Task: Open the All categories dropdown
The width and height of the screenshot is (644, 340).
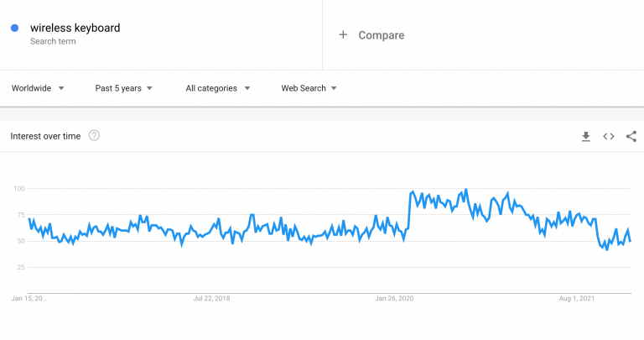Action: click(218, 88)
